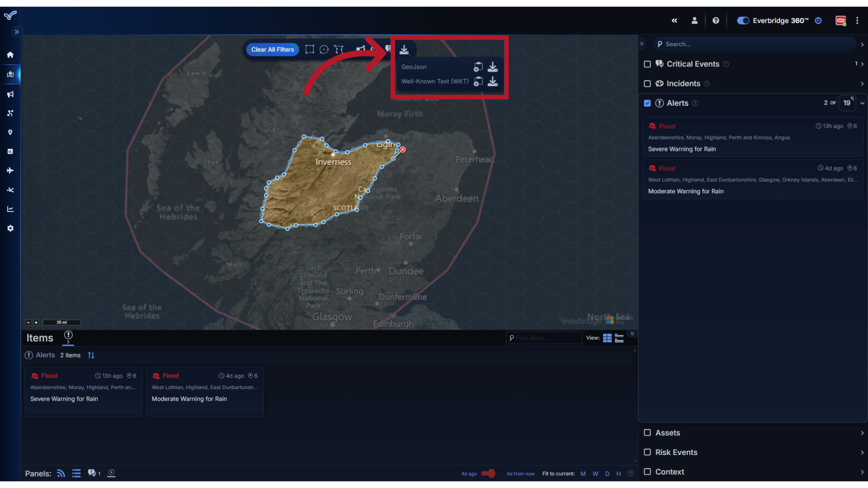The width and height of the screenshot is (868, 488).
Task: Enable the Critical Events checkbox
Action: click(x=647, y=64)
